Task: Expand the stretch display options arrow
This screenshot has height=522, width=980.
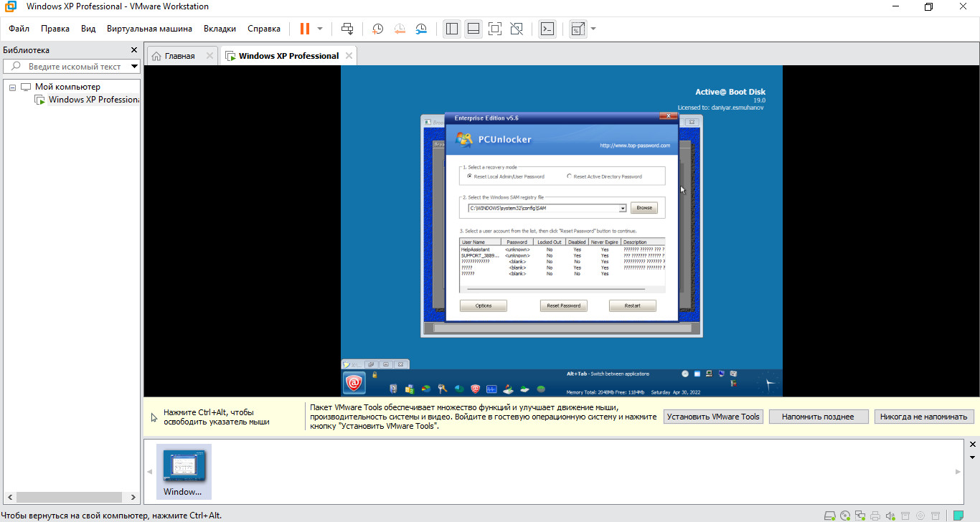Action: (593, 29)
